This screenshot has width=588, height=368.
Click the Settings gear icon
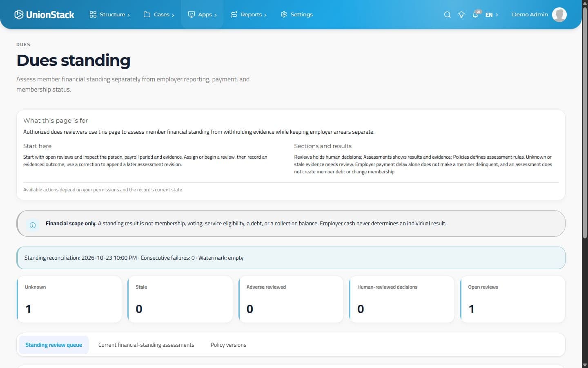[284, 14]
